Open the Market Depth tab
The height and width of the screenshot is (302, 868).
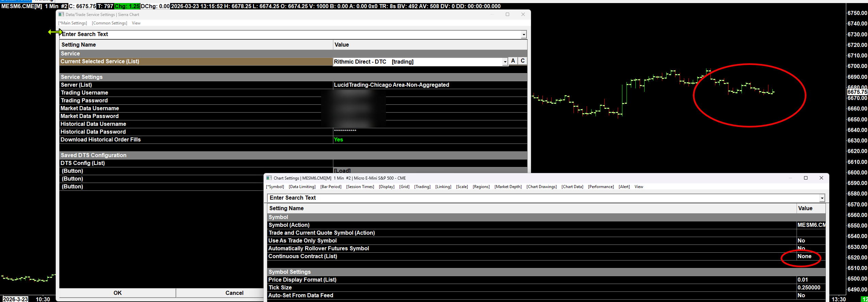[x=508, y=187]
